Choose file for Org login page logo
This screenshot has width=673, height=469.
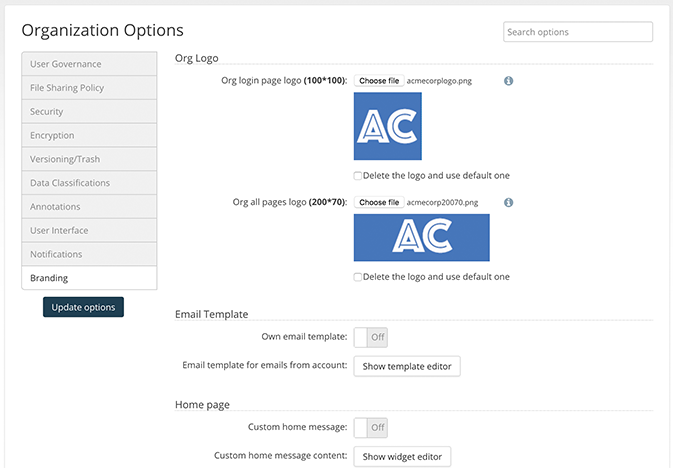[x=379, y=81]
